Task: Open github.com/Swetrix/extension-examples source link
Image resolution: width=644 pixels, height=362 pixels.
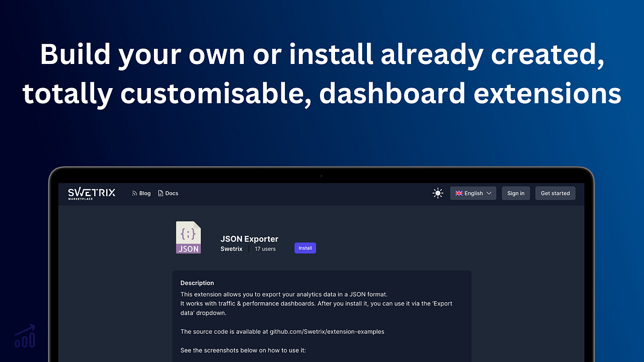Action: (327, 332)
